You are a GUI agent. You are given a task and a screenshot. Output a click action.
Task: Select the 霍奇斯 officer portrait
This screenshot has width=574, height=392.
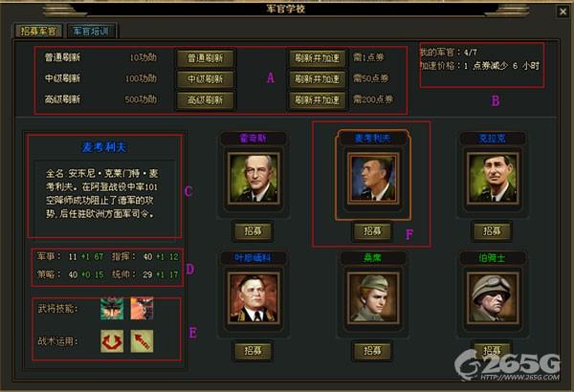click(x=254, y=178)
